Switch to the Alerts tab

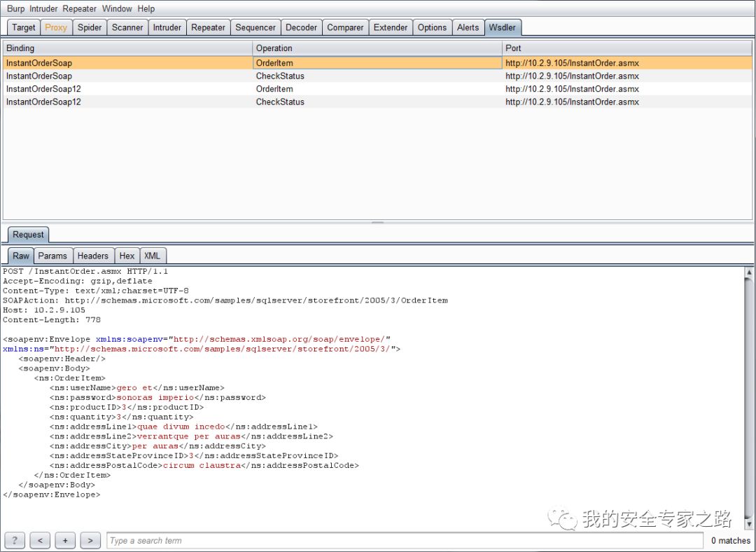coord(468,27)
